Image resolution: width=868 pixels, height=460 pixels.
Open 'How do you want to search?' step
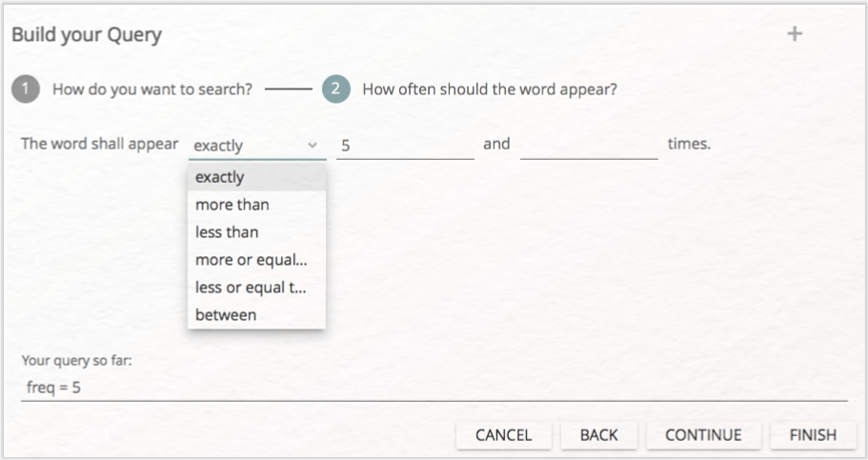pyautogui.click(x=152, y=90)
